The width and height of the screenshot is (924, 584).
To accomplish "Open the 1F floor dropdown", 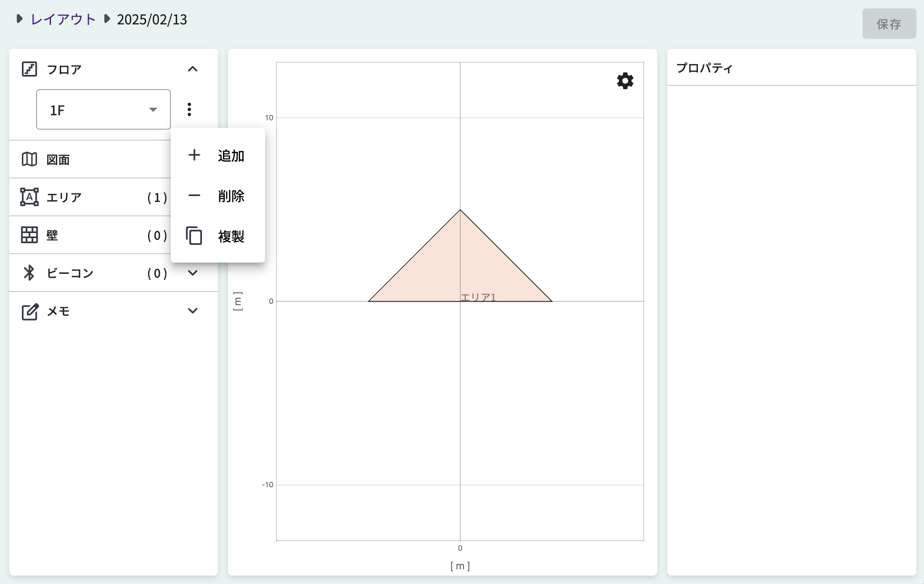I will (x=104, y=109).
